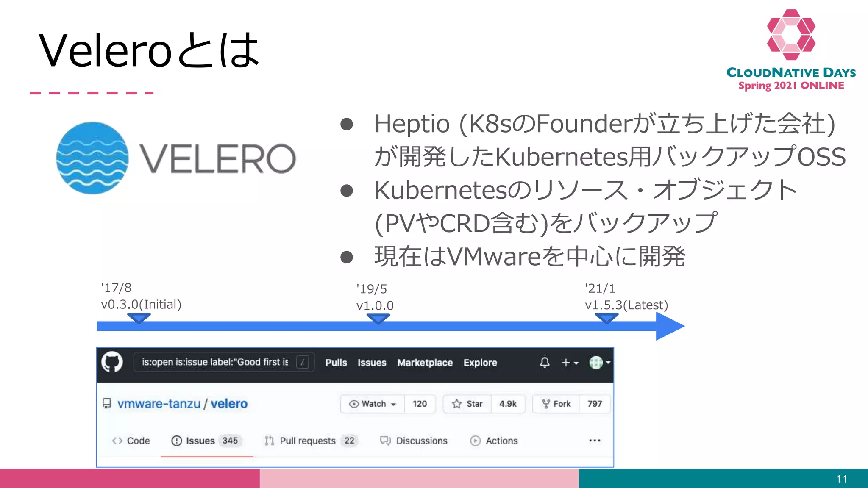Click the "'21/1" date label

600,288
